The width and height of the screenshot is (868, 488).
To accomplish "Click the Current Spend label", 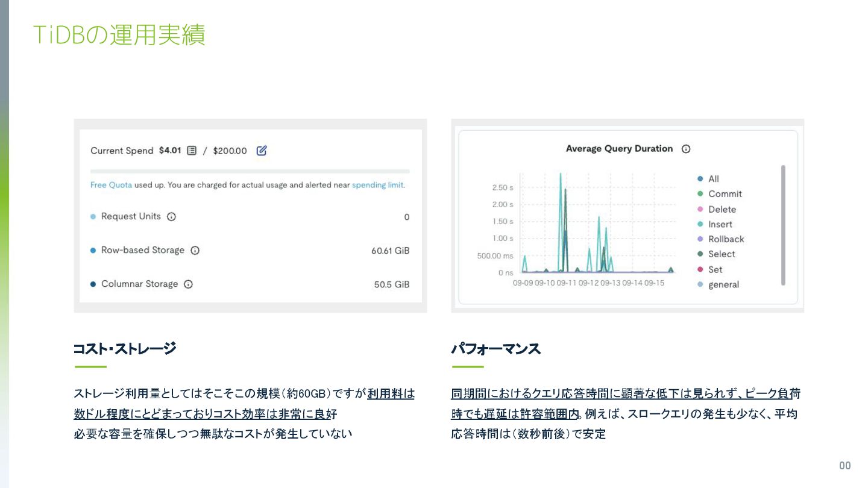I will click(122, 151).
